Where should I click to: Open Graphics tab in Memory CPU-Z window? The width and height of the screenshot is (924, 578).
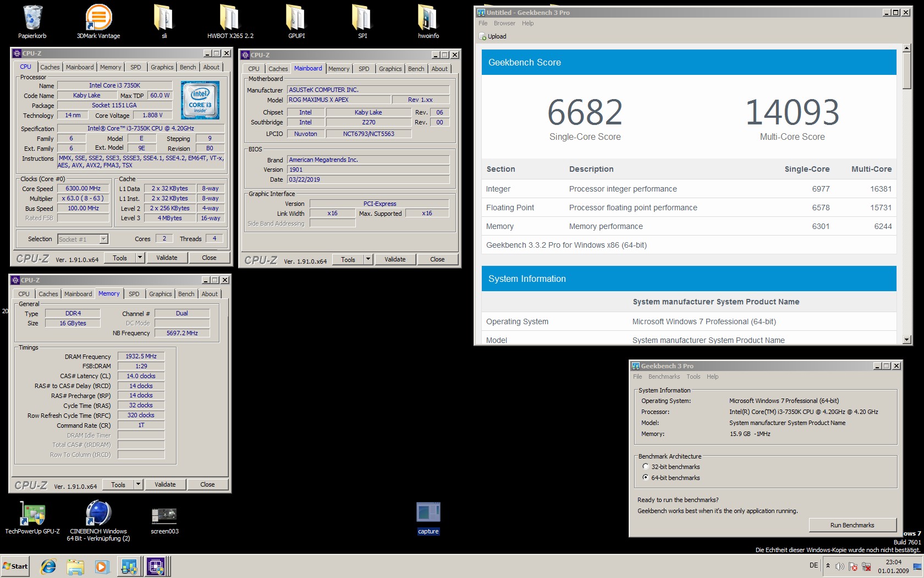click(161, 294)
